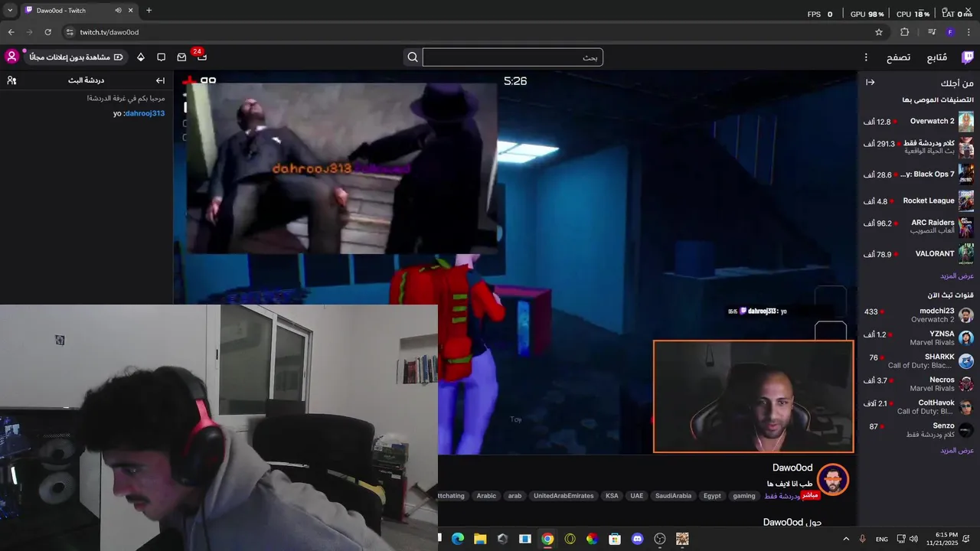Screen dimensions: 980x551
Task: Open Black Ops 7 category
Action: click(x=919, y=174)
